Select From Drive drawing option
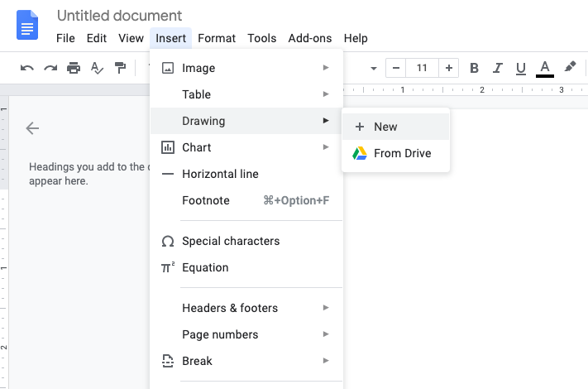Viewport: 588px width, 389px height. pyautogui.click(x=395, y=153)
